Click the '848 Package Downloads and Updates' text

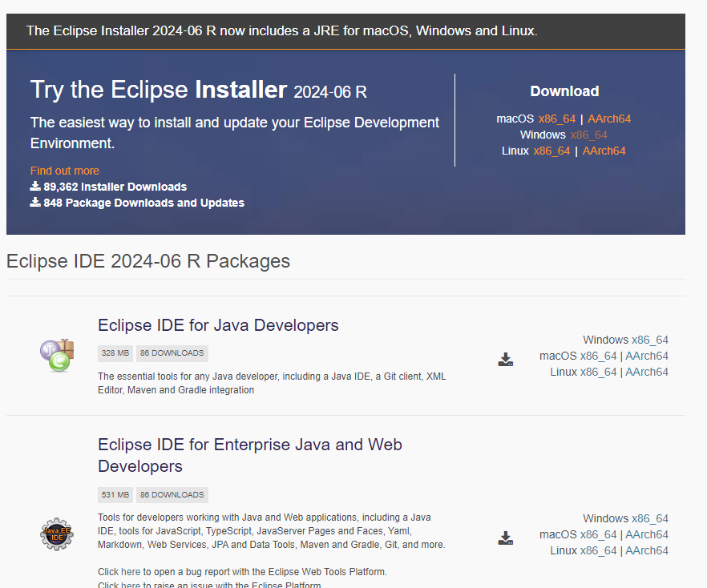click(143, 203)
